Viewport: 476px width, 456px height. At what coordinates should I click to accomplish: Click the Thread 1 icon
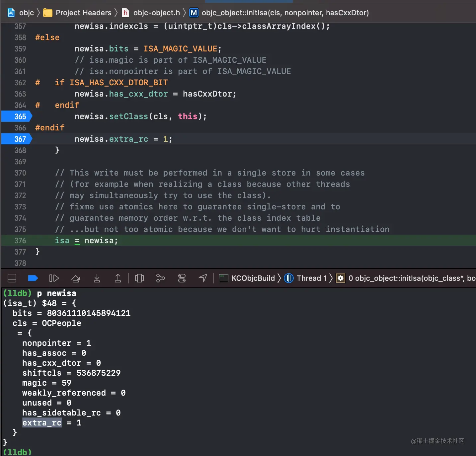(289, 278)
